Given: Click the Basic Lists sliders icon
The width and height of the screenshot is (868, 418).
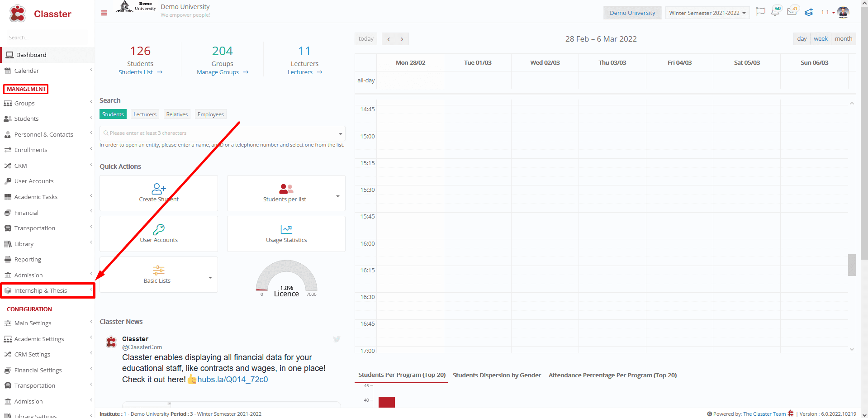Looking at the screenshot, I should point(159,270).
